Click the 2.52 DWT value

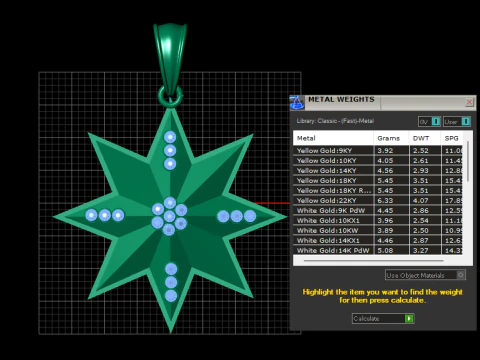pyautogui.click(x=421, y=151)
